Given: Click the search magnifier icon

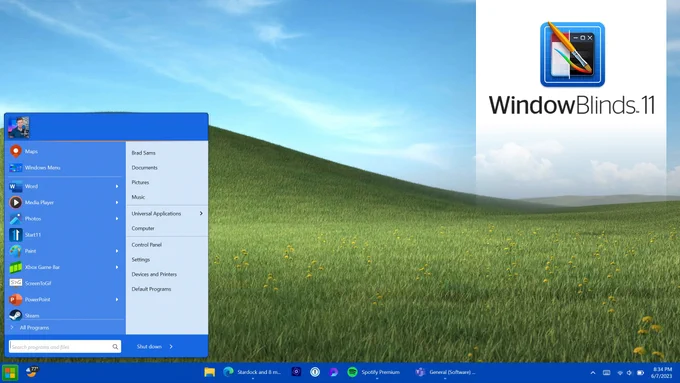Looking at the screenshot, I should pos(115,347).
